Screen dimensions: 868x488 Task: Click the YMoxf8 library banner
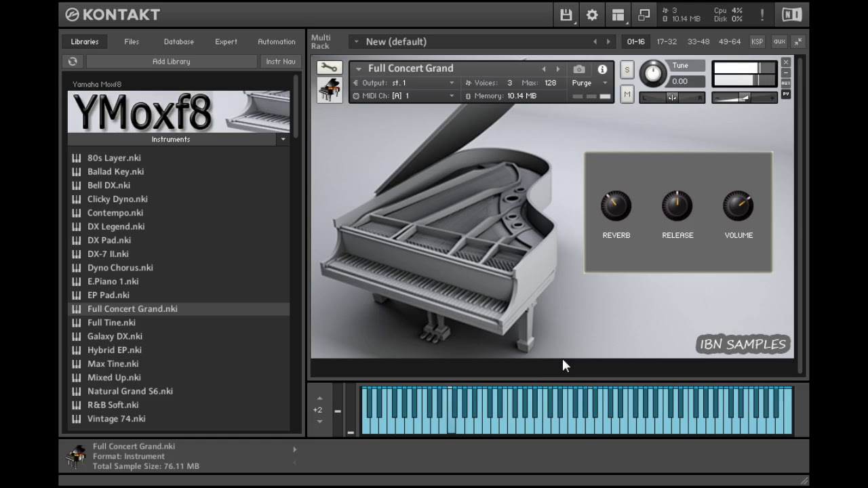tap(178, 112)
